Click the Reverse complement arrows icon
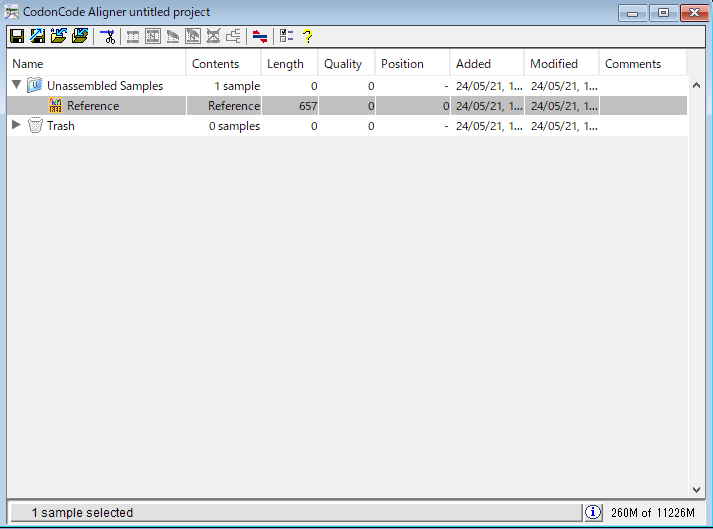 click(x=260, y=37)
